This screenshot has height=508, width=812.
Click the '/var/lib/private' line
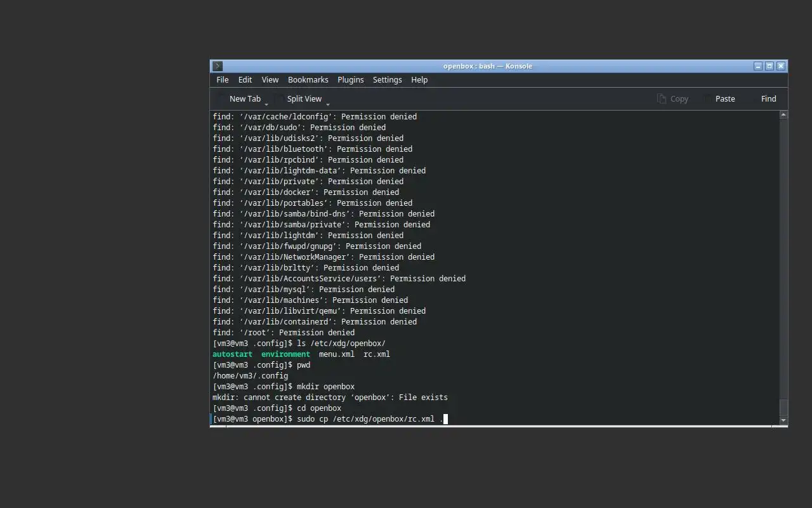point(308,181)
